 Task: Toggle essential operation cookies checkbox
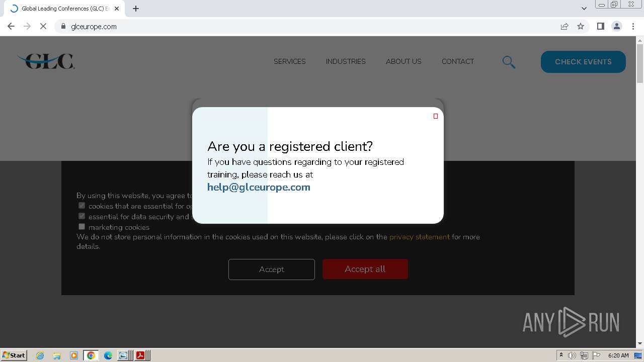click(x=82, y=205)
